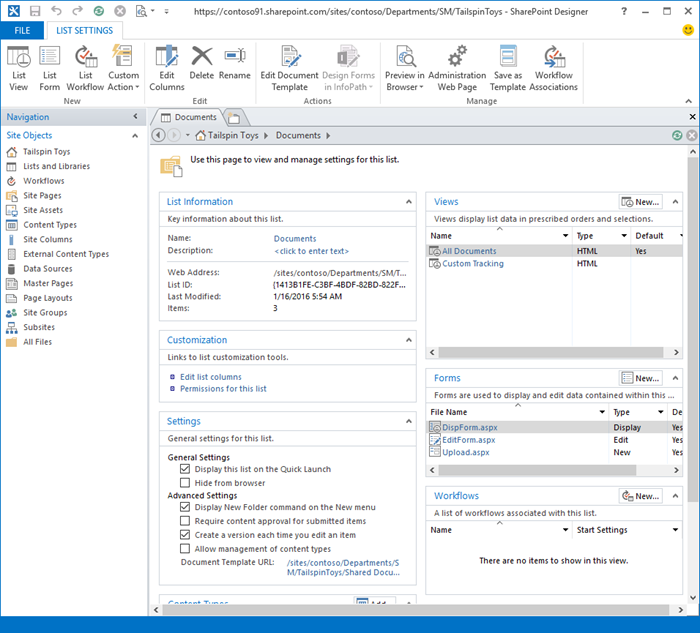
Task: Click the Save icon in quick access toolbar
Action: pos(35,11)
